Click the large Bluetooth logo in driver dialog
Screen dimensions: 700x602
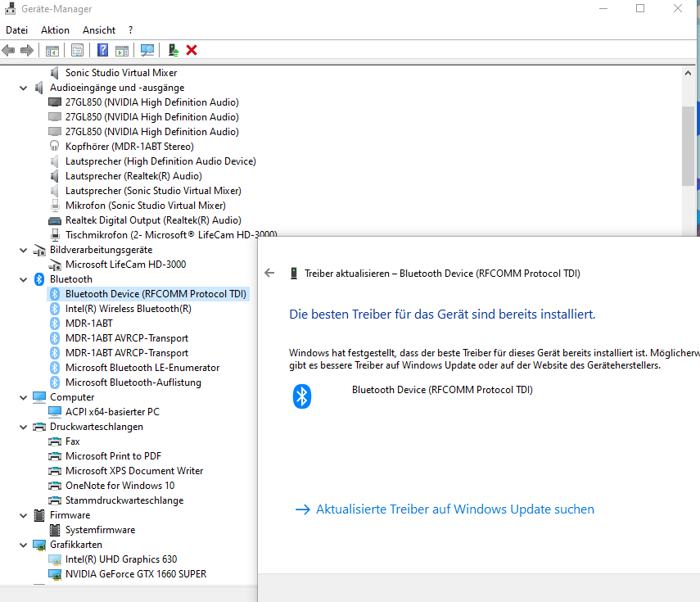click(302, 396)
